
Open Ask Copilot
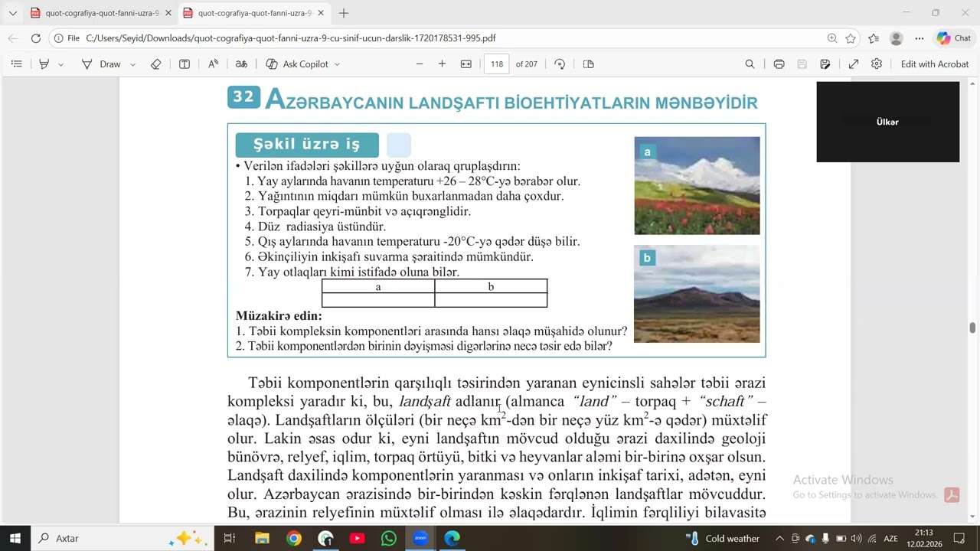pos(297,64)
